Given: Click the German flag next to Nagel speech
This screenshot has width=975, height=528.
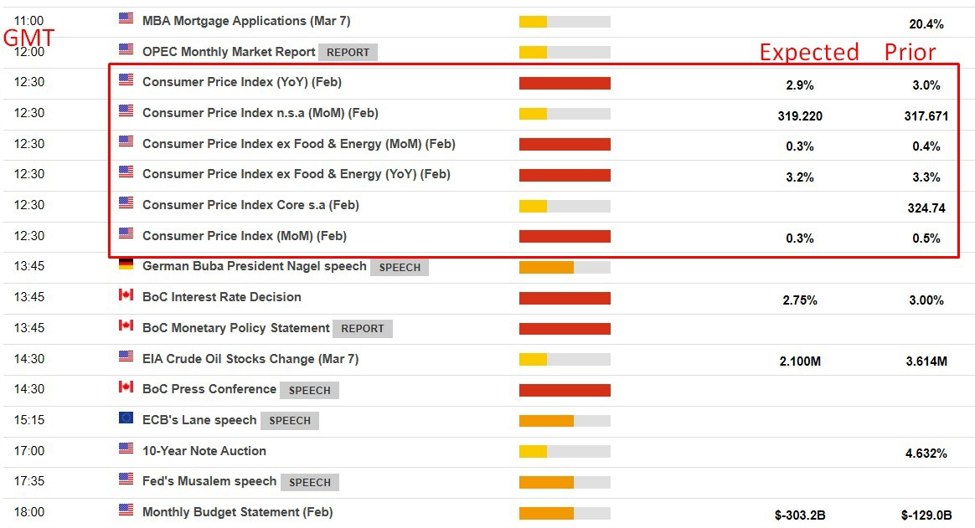Looking at the screenshot, I should (x=126, y=264).
